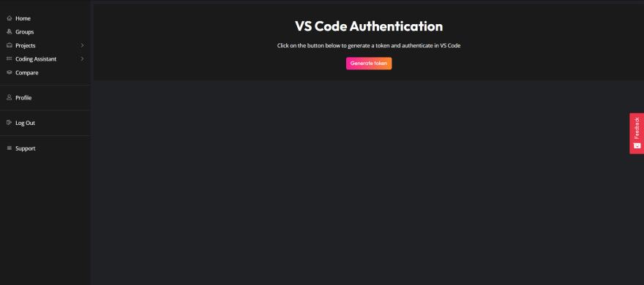This screenshot has height=285, width=644.
Task: Expand the Projects submenu chevron
Action: pyautogui.click(x=82, y=45)
